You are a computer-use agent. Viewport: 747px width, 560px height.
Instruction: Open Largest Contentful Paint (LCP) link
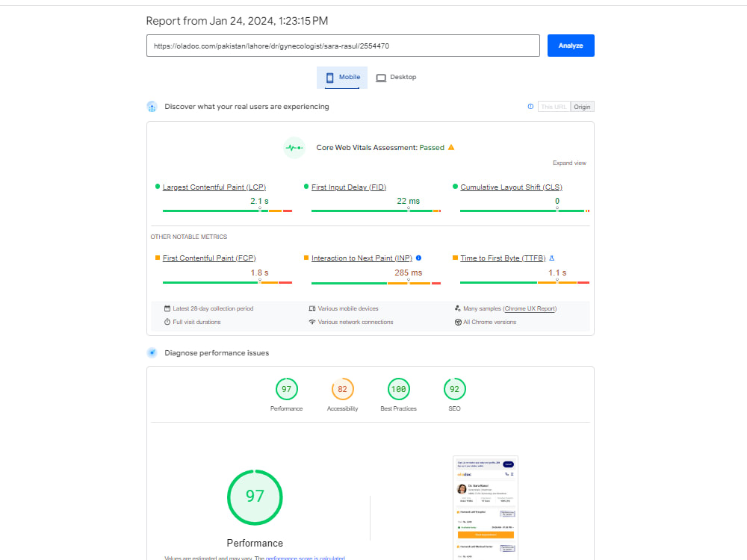(214, 187)
